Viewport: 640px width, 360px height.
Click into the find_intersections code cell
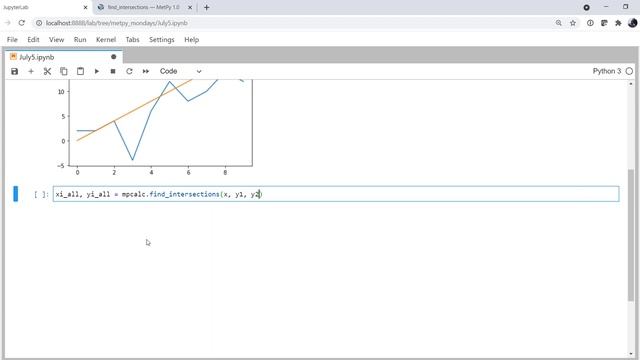pos(336,194)
